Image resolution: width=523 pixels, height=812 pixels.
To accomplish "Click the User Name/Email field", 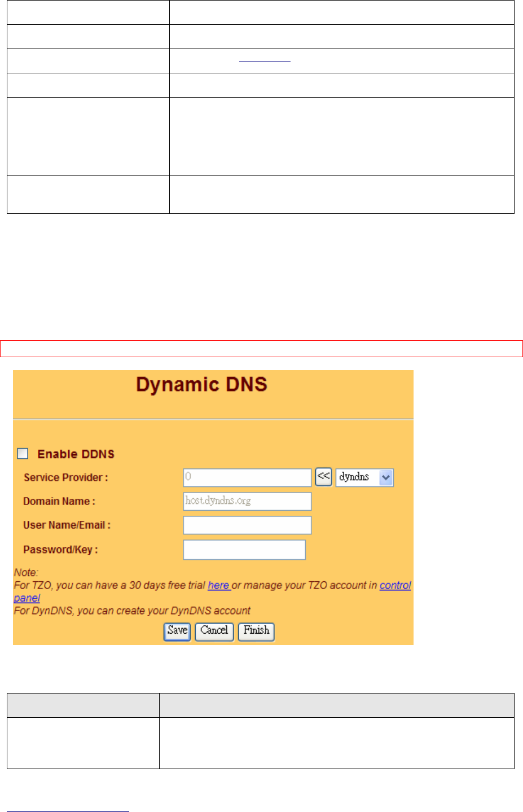I will coord(247,525).
